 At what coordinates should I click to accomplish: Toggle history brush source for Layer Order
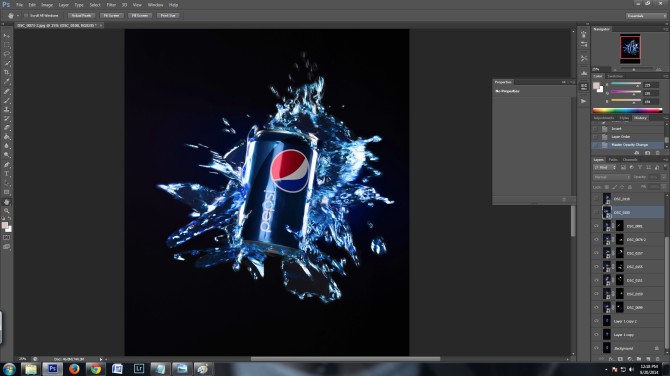595,137
